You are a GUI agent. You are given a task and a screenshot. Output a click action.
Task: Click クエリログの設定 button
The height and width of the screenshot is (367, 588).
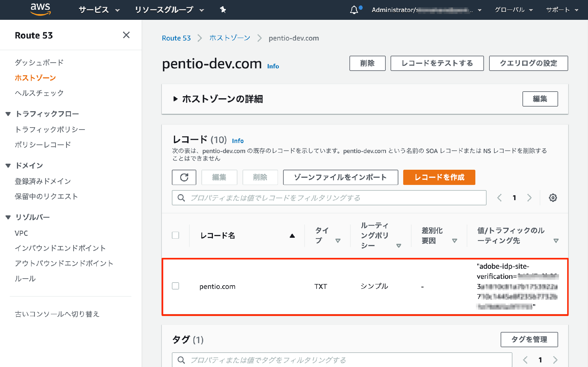[528, 63]
